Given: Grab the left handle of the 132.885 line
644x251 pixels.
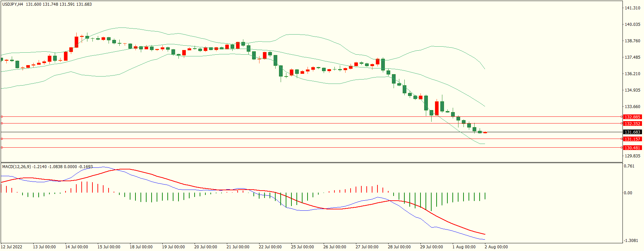Looking at the screenshot, I should tap(2, 117).
